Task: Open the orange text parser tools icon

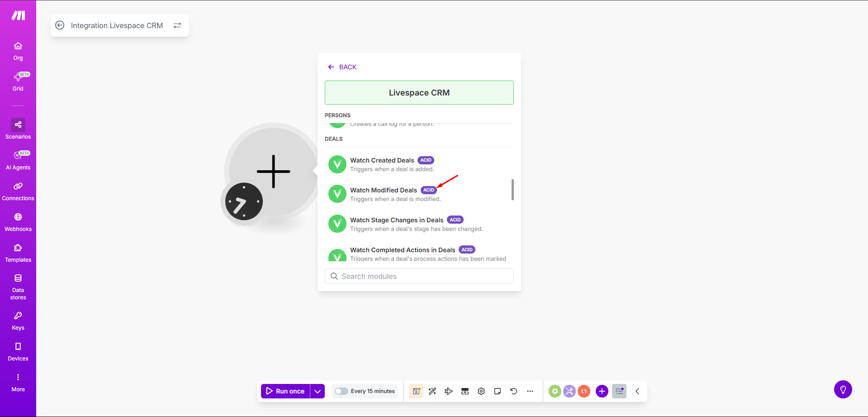Action: (584, 391)
